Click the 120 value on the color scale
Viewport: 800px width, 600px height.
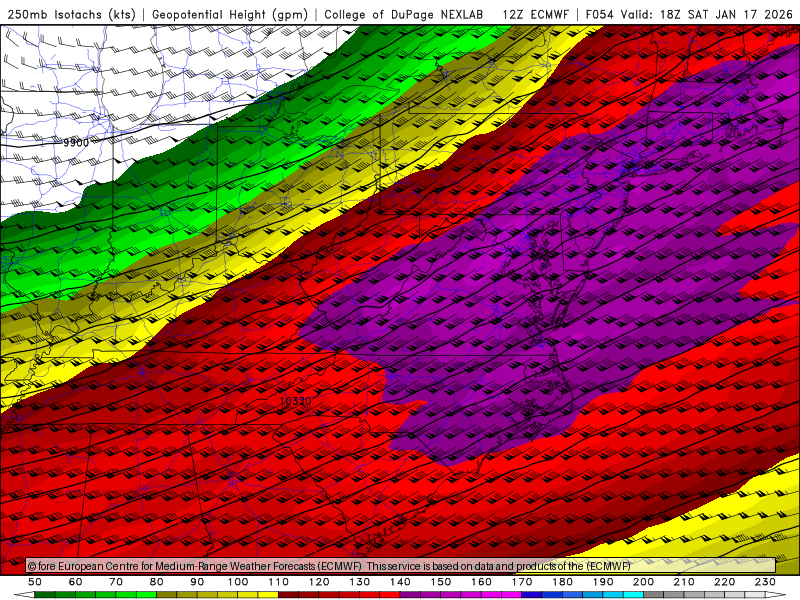tap(319, 582)
